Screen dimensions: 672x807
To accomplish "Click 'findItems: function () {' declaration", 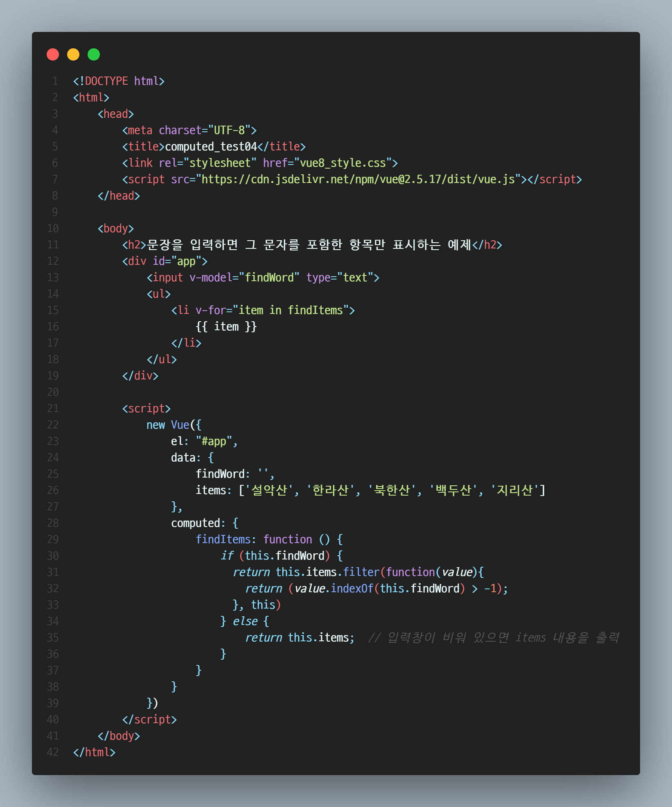I will tap(269, 539).
